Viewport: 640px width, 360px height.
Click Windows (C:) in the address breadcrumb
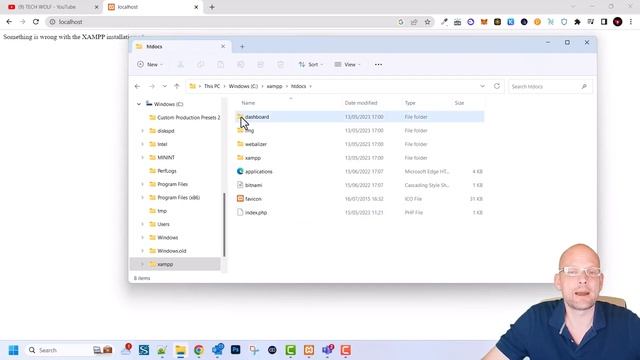[x=243, y=86]
